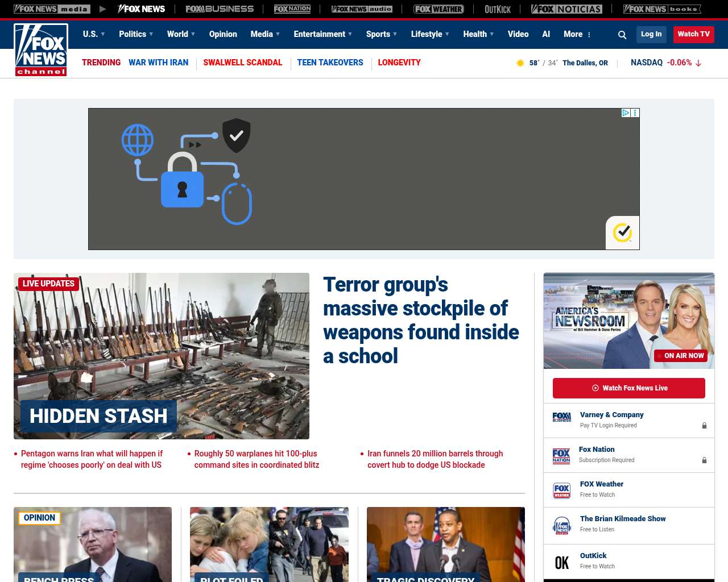Click the Fox Noticias logo
The image size is (728, 582).
point(566,9)
